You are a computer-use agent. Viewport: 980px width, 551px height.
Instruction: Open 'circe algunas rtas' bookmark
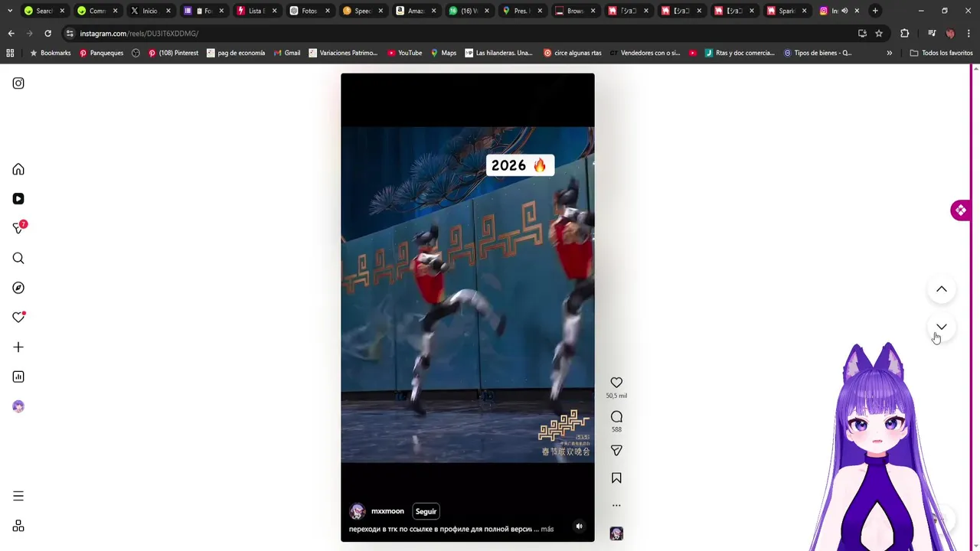coord(572,53)
